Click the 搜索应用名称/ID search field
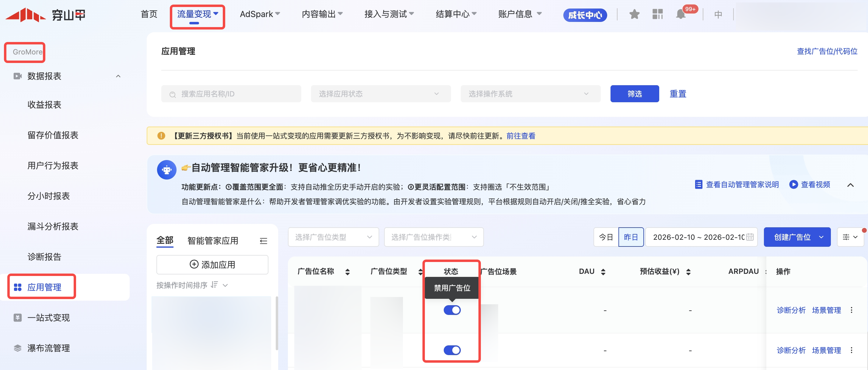The width and height of the screenshot is (868, 370). click(231, 94)
